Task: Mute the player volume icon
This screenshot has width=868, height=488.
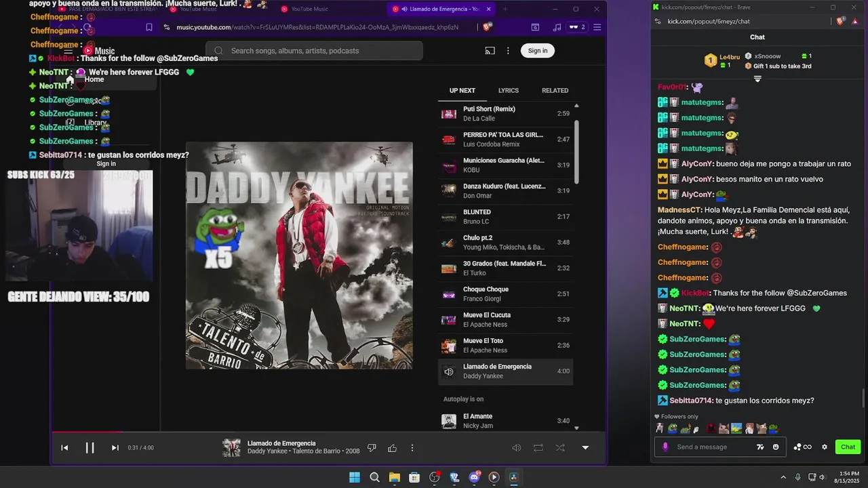Action: (x=516, y=448)
